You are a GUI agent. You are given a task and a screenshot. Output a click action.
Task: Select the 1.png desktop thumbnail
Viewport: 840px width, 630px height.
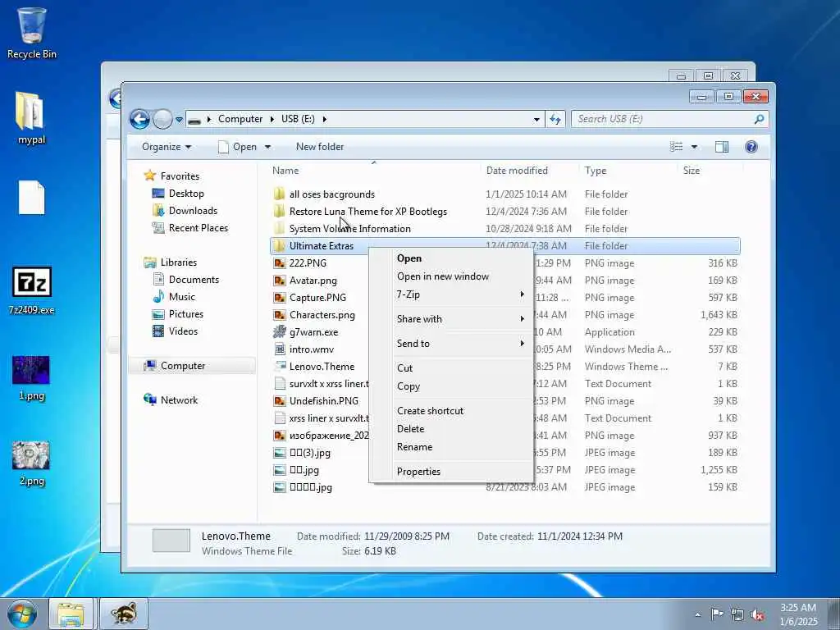click(31, 377)
